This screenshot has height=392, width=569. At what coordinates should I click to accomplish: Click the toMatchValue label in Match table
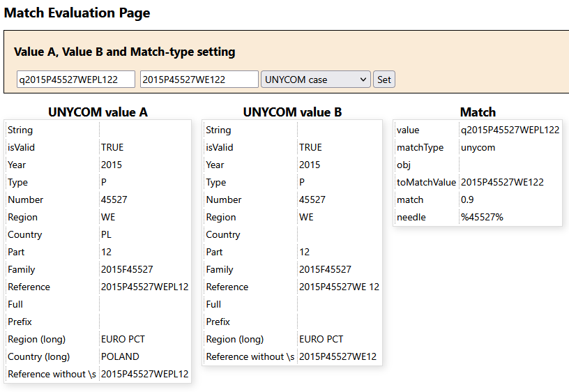[426, 182]
